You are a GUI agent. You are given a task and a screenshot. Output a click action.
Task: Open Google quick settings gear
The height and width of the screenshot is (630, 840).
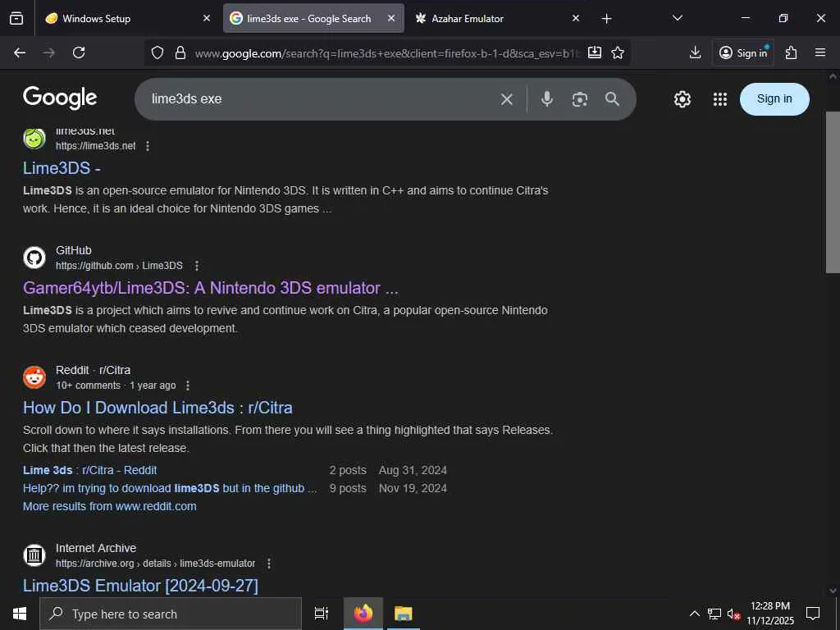[x=682, y=99]
